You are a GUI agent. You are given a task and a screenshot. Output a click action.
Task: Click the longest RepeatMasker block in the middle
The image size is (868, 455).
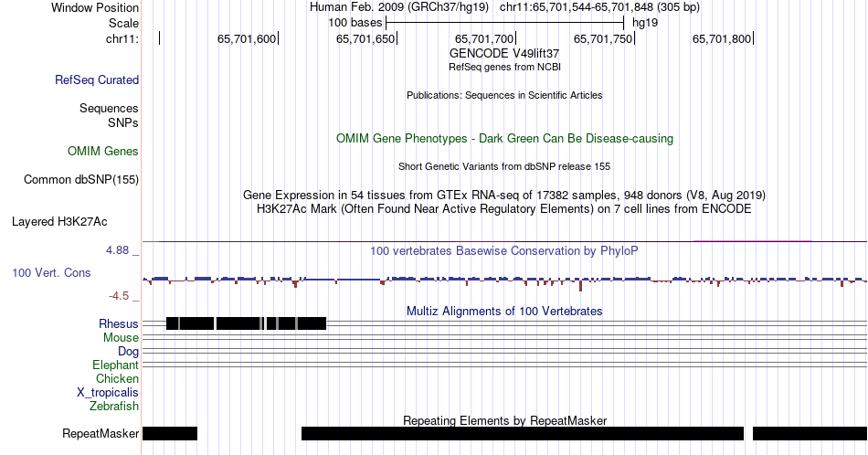tap(523, 433)
